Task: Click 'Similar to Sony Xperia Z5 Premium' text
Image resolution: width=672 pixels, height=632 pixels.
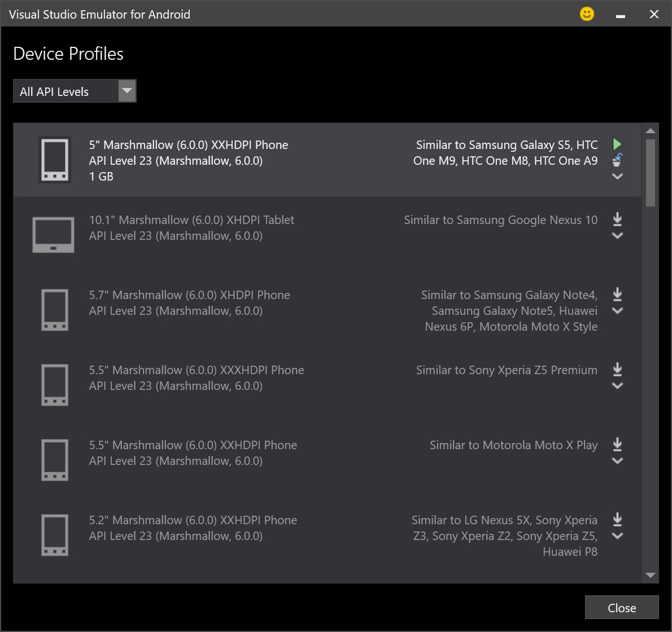Action: (507, 370)
